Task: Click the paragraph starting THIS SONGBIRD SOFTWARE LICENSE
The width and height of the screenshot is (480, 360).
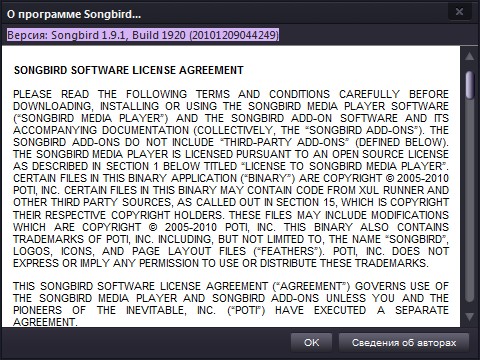Action: coord(231,304)
